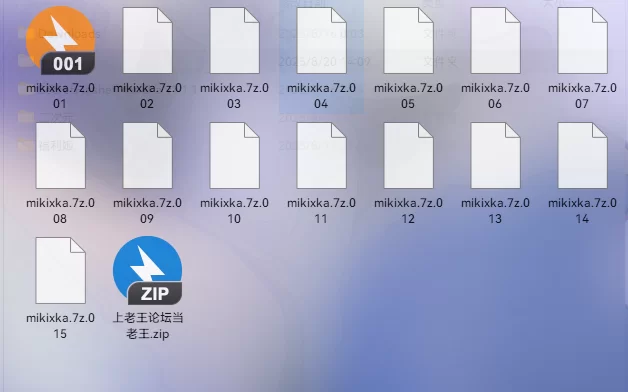The height and width of the screenshot is (392, 628).
Task: Click the file name mikixka.7z.003
Action: coord(234,96)
